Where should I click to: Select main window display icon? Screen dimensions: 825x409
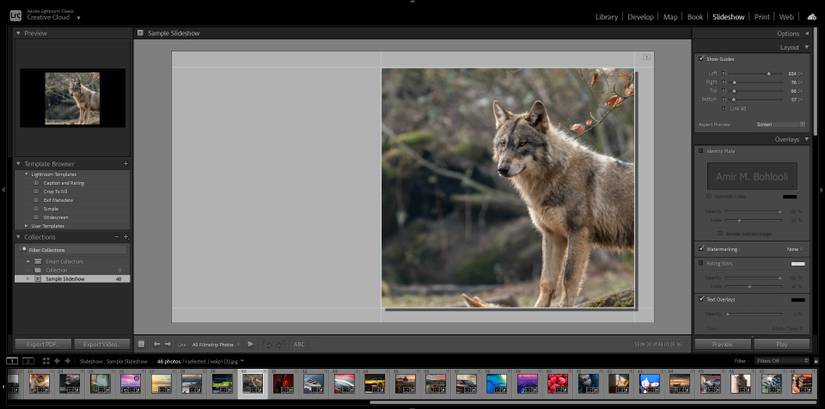click(x=12, y=361)
